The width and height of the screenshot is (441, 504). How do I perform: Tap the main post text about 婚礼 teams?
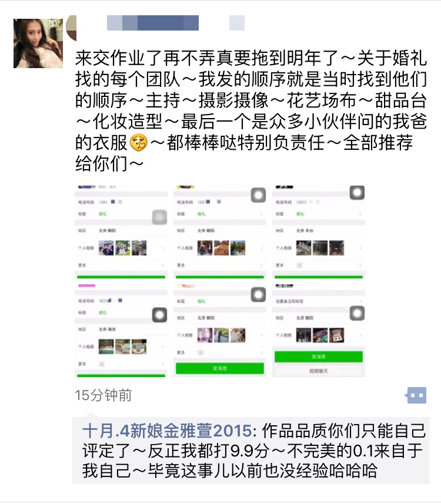point(251,110)
